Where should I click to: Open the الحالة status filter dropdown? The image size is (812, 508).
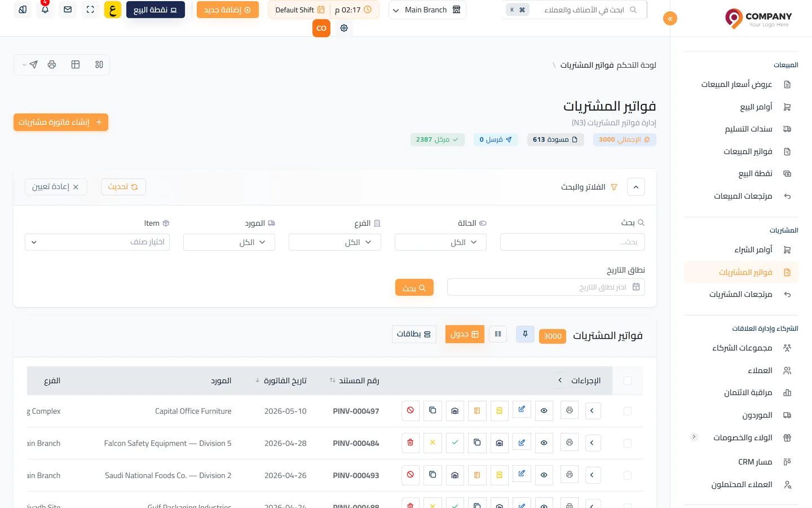[x=440, y=242]
